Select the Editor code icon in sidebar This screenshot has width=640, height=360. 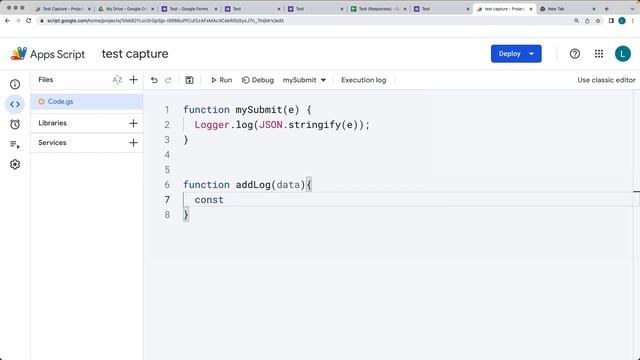[15, 104]
